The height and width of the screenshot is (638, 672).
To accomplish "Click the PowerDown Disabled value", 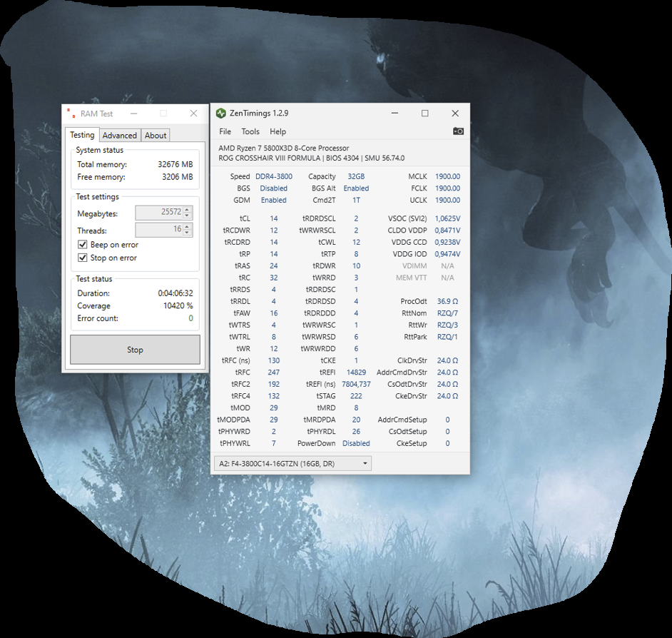I will coord(356,443).
